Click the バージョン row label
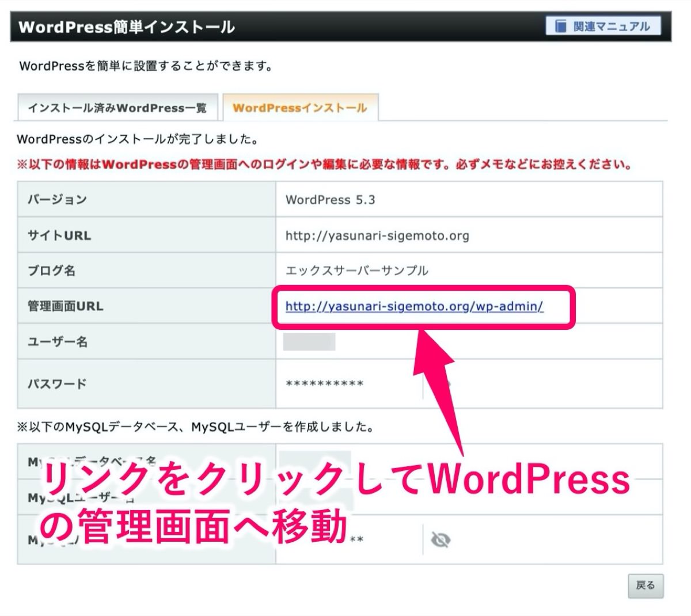Viewport: 691px width, 616px height. tap(57, 200)
